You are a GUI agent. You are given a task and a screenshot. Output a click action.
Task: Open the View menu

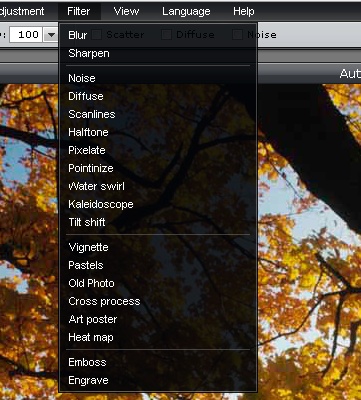[126, 11]
